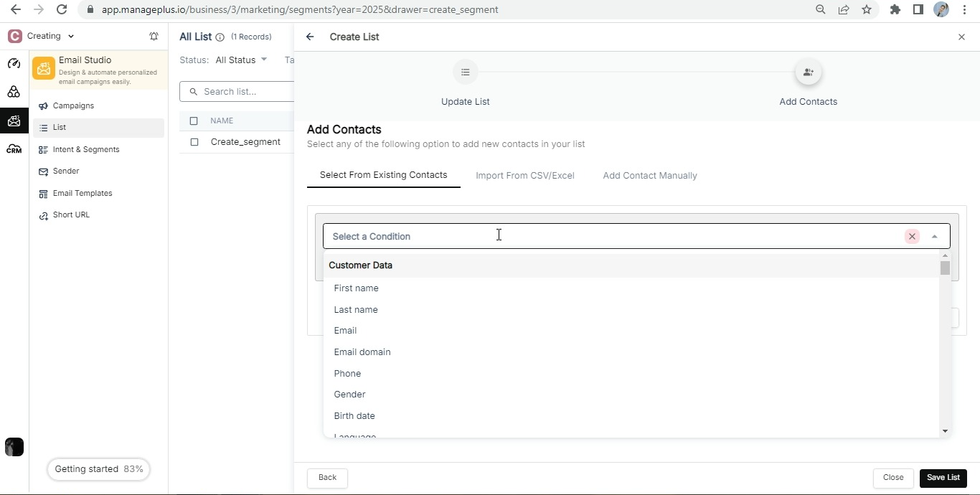Screen dimensions: 980x495
Task: Choose Last name condition
Action: point(631,310)
